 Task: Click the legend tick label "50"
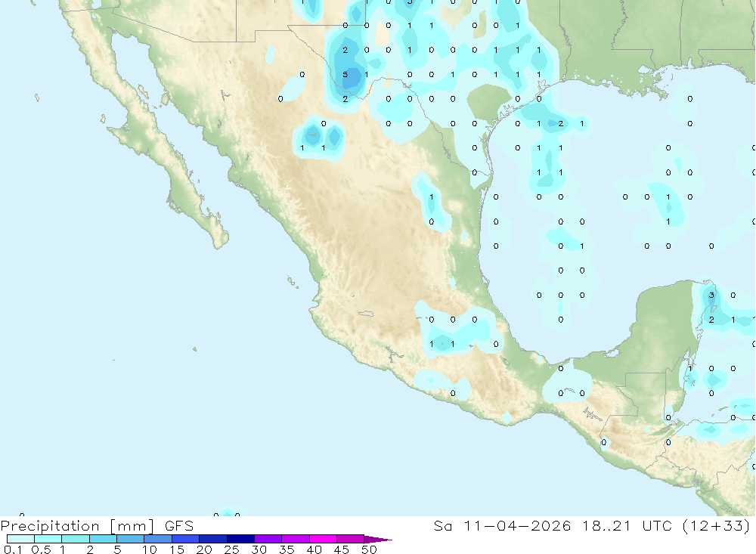[370, 549]
